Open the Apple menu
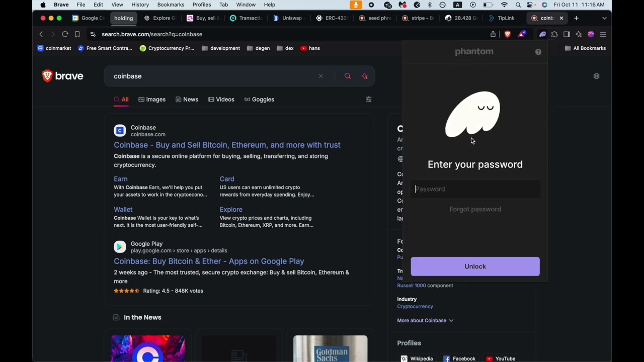This screenshot has width=644, height=362. (43, 5)
